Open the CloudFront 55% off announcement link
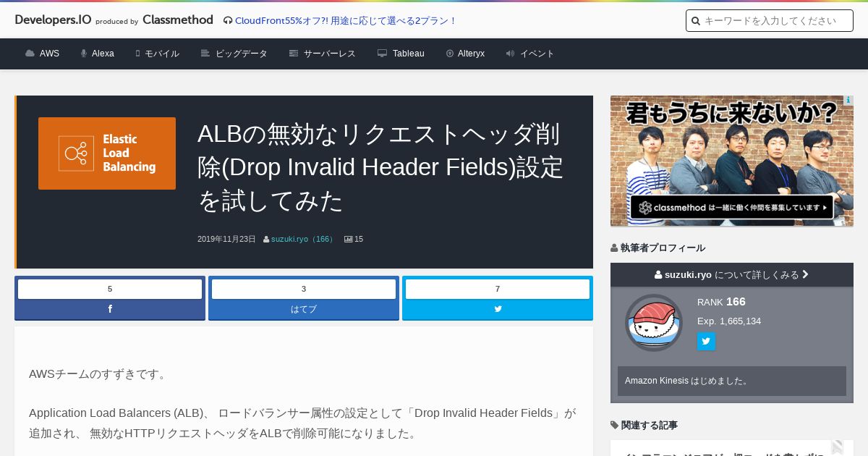 point(346,20)
